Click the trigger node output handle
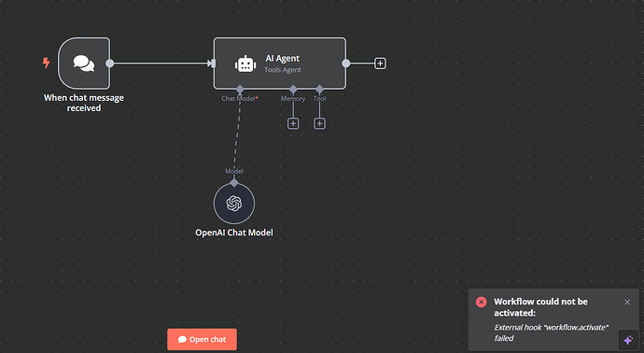Screen dimensions: 644x353 click(x=109, y=64)
